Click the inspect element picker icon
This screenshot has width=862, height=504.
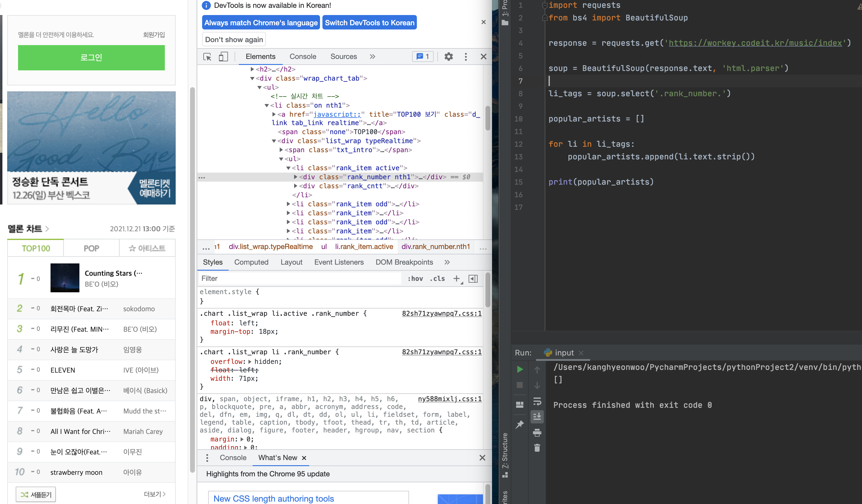[x=207, y=57]
